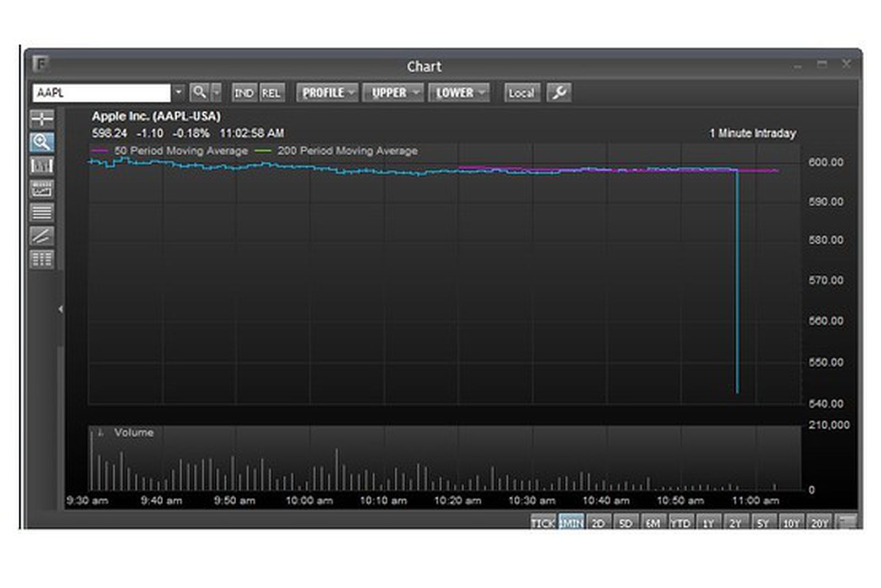The width and height of the screenshot is (881, 588).
Task: Expand the UPPER indicators dropdown
Action: click(x=392, y=92)
